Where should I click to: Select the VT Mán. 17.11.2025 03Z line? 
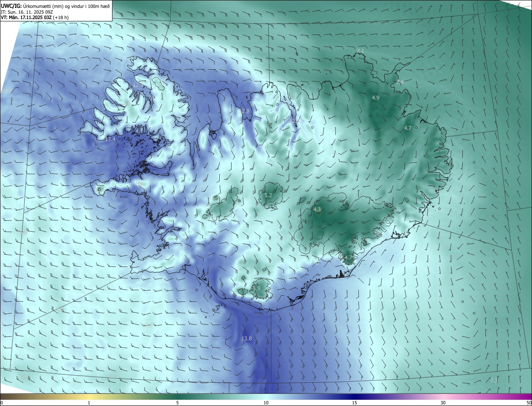(x=35, y=17)
